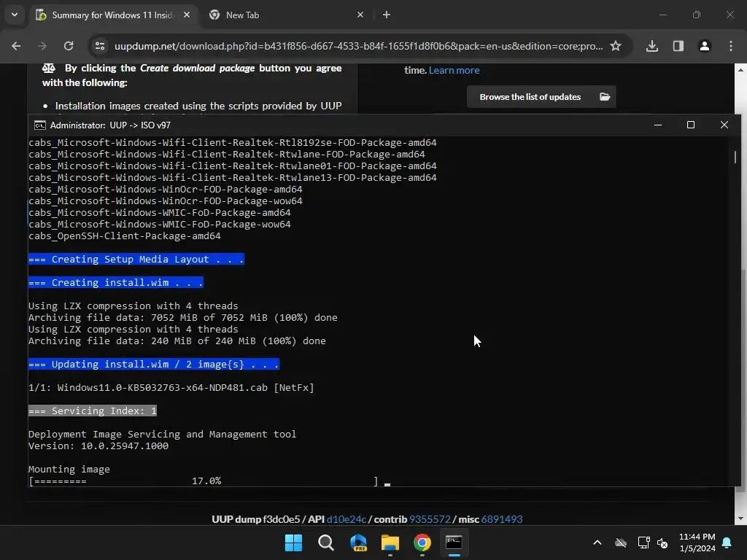Click the cabs_OpenSSH-Client-Package-amd64 line
747x560 pixels.
point(124,236)
